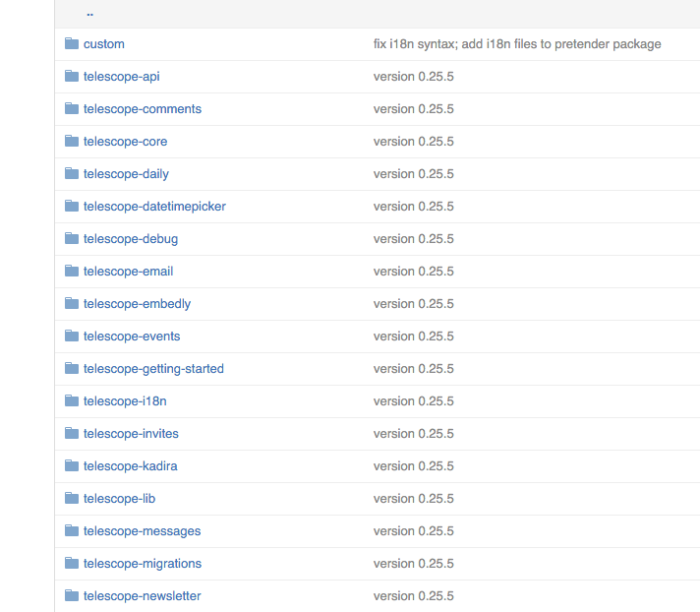Open 'version 0.25.5' commit for telescope-kadira
Screen dimensions: 700x612
413,466
